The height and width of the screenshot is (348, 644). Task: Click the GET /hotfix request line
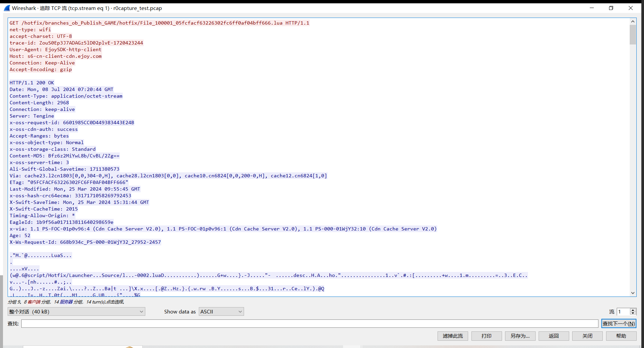click(159, 23)
